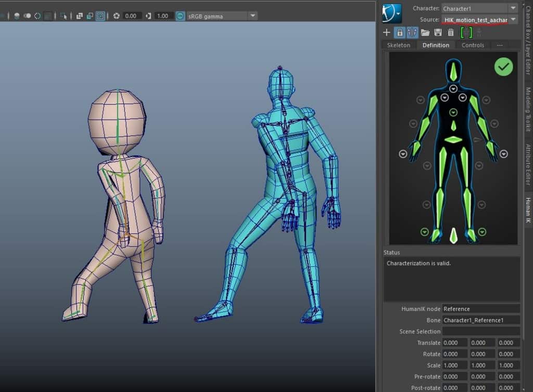This screenshot has width=533, height=392.
Task: Click the green brackets icon
Action: [x=466, y=33]
